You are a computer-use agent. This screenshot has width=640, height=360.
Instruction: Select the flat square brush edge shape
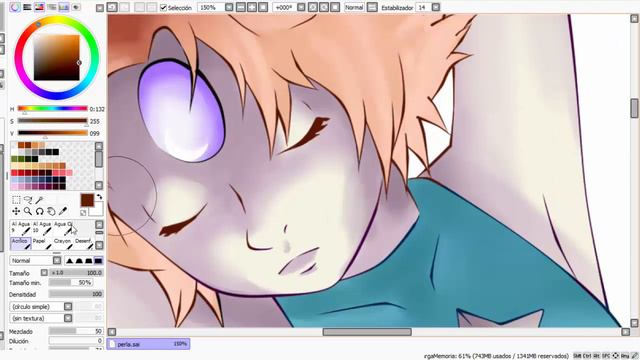pos(98,260)
